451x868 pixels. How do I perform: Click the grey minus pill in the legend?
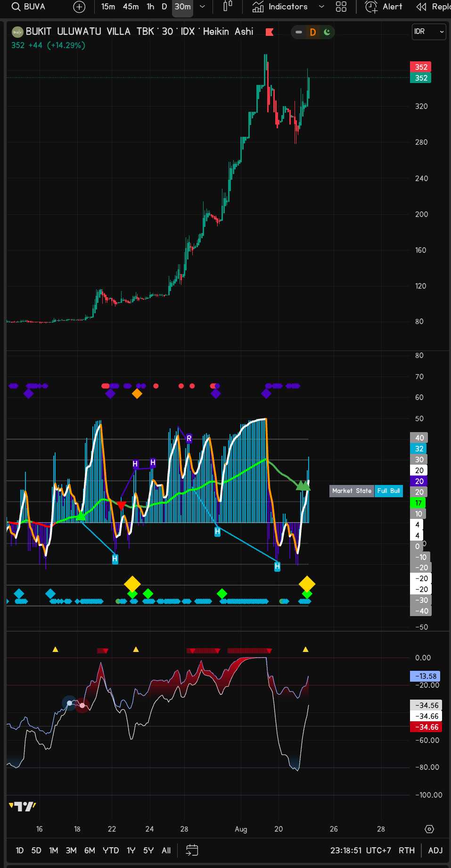click(x=299, y=32)
